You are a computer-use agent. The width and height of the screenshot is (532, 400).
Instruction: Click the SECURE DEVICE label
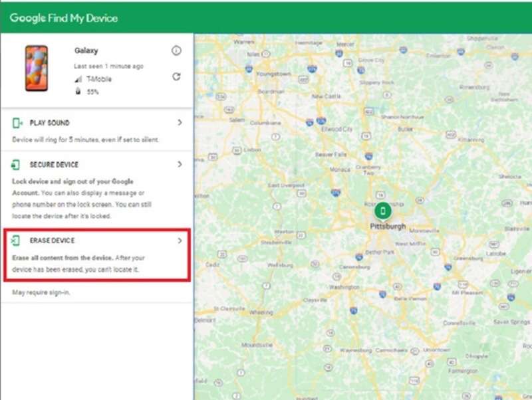pyautogui.click(x=54, y=165)
